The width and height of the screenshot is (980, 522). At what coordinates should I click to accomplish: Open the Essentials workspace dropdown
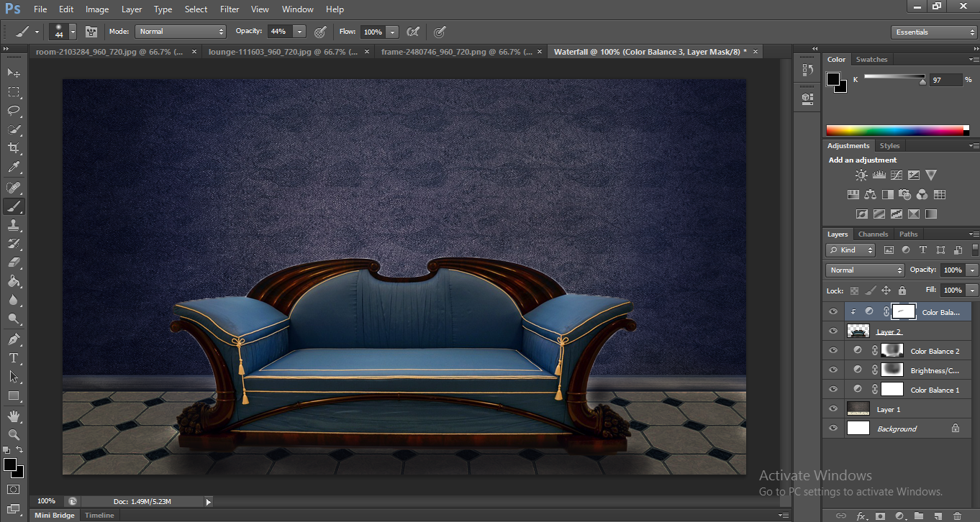pos(933,32)
